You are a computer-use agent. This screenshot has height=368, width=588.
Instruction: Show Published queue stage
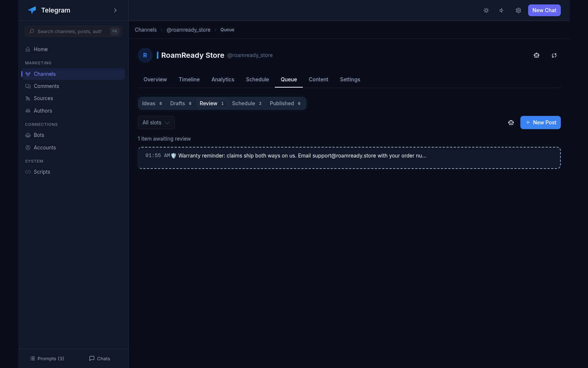click(x=286, y=103)
